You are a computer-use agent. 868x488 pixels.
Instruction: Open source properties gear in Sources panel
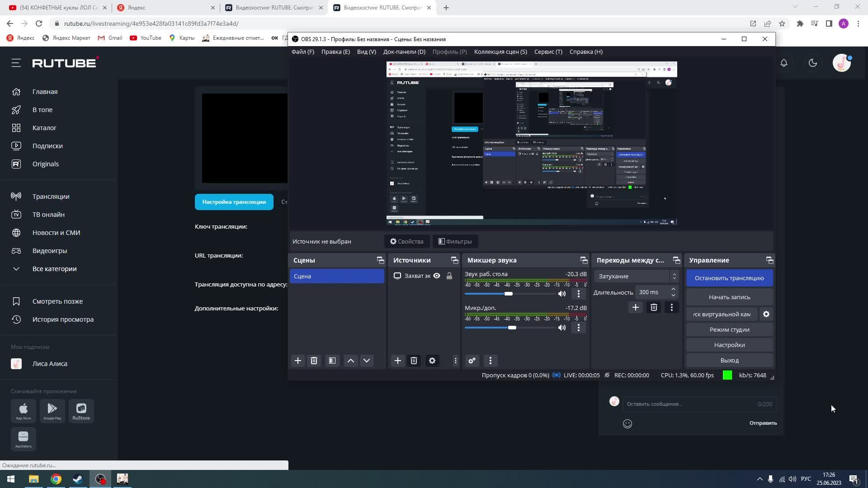click(432, 361)
